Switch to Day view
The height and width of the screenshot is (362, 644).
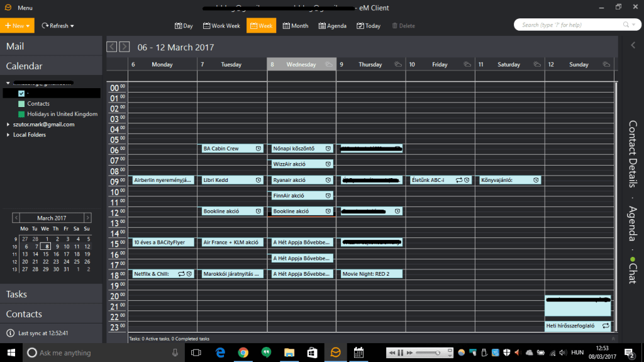click(x=184, y=26)
